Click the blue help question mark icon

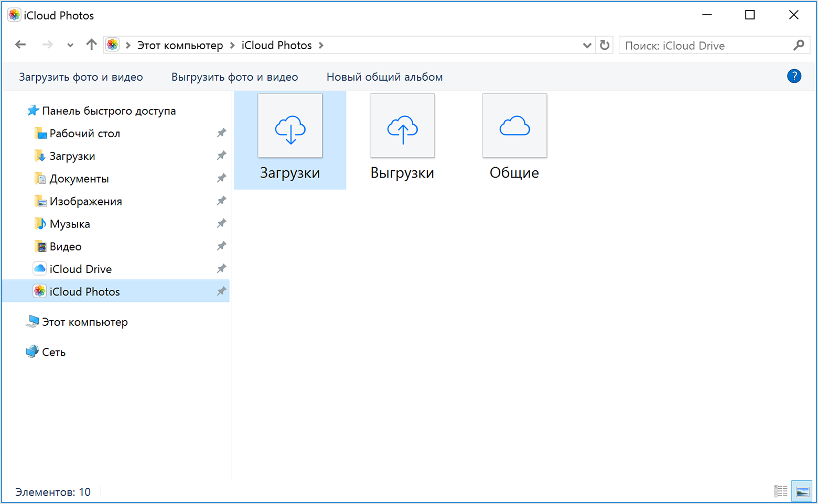[x=794, y=76]
